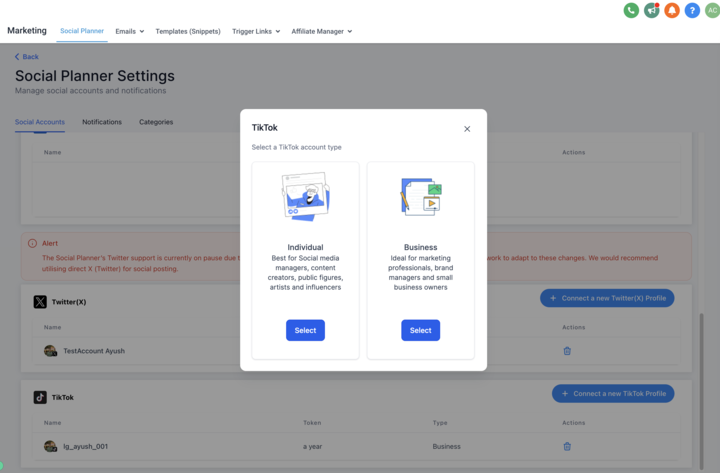Connect a new TikTok Profile

point(613,394)
